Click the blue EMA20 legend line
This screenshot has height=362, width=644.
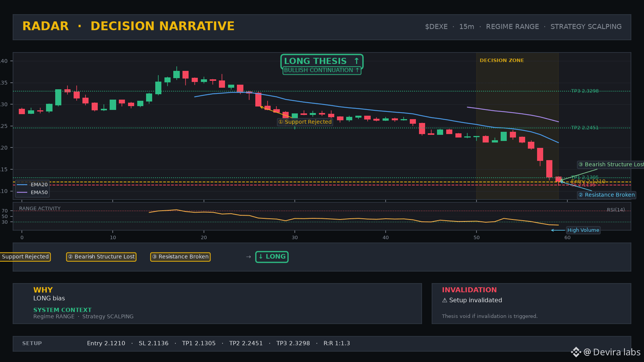click(x=22, y=185)
